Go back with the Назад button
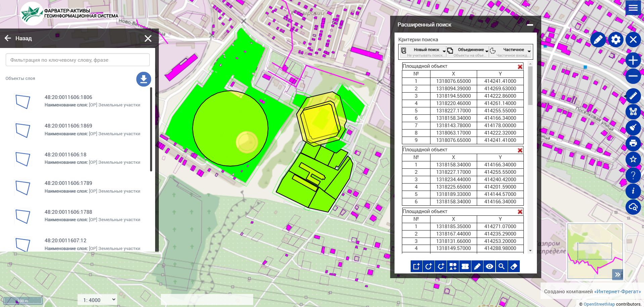Viewport: 644px width, 307px height. click(18, 38)
